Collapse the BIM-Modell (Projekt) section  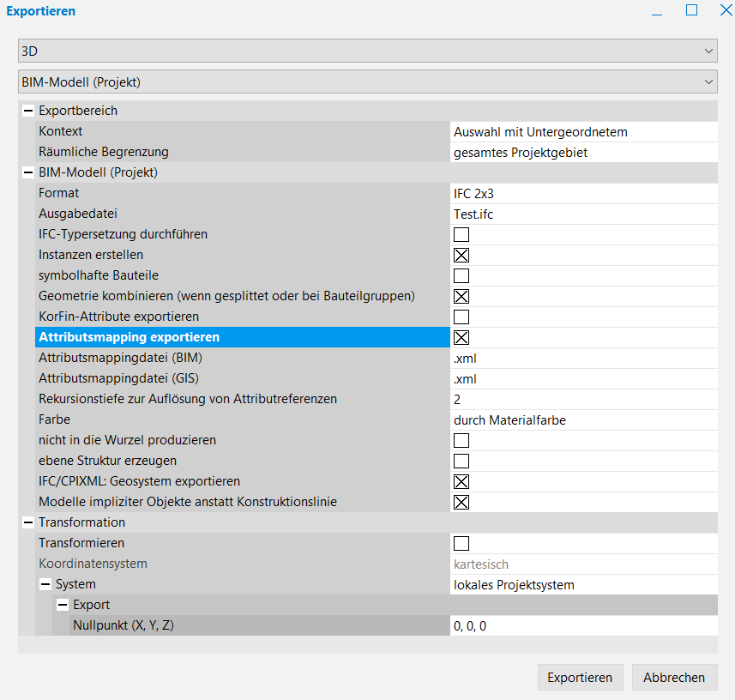click(x=28, y=172)
